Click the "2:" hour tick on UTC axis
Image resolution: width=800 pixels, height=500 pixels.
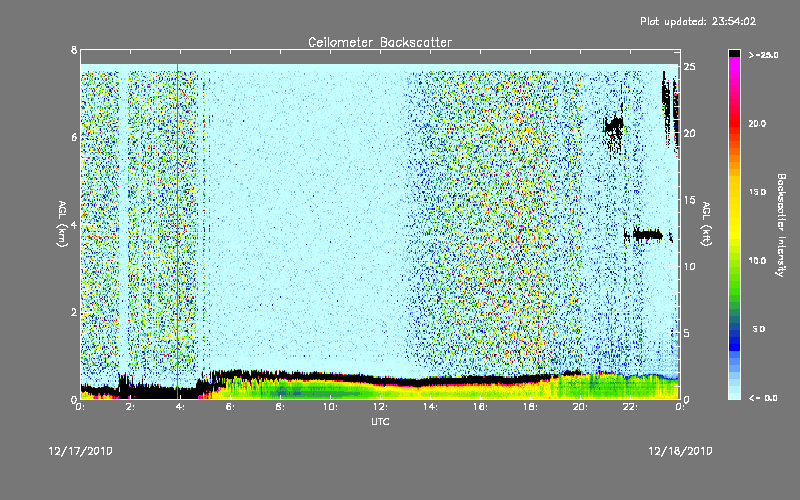131,407
